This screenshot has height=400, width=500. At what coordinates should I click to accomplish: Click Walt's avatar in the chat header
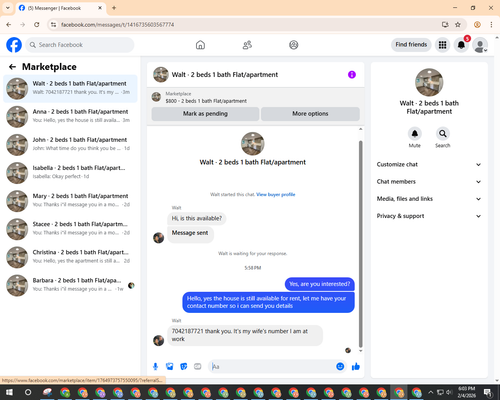[x=161, y=75]
